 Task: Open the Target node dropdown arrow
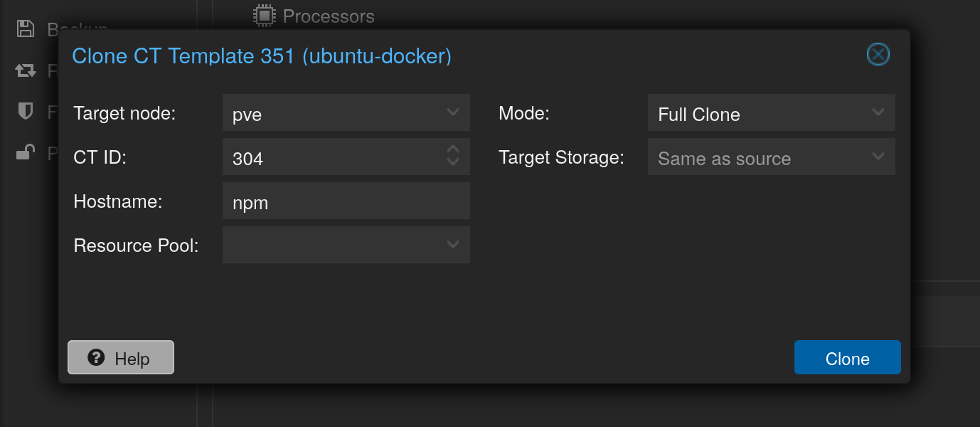click(453, 112)
